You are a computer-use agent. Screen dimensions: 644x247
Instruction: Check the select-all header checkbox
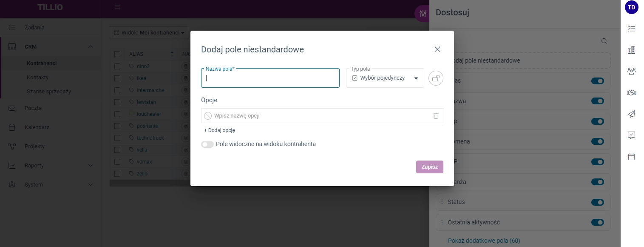coord(117,54)
